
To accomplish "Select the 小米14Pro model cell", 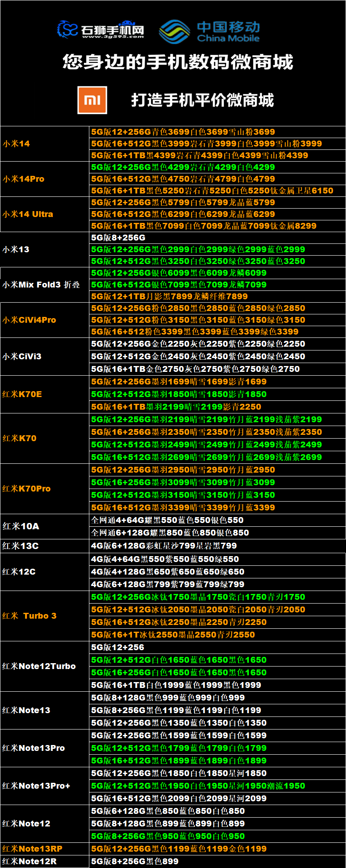I will click(x=45, y=179).
